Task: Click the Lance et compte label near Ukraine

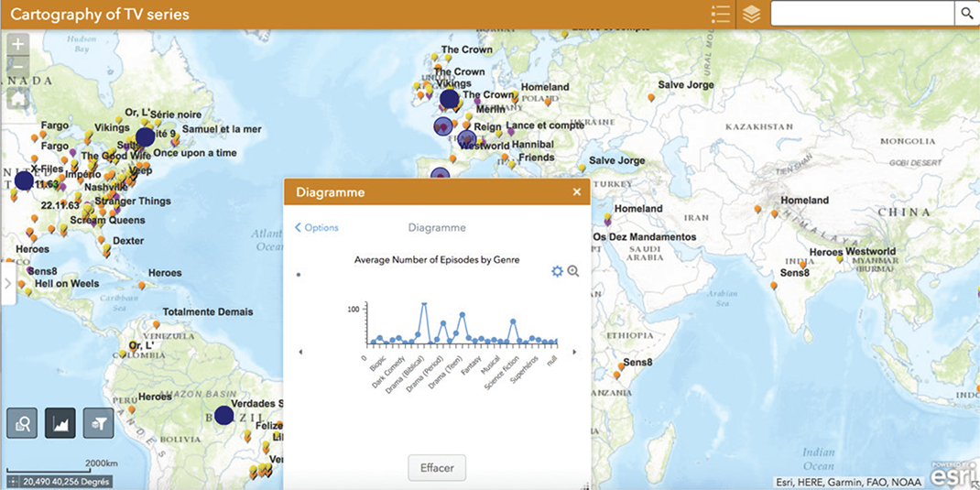Action: (x=545, y=125)
